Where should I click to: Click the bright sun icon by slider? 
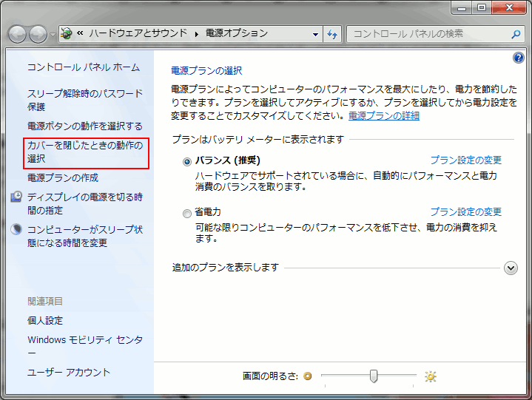coord(431,376)
